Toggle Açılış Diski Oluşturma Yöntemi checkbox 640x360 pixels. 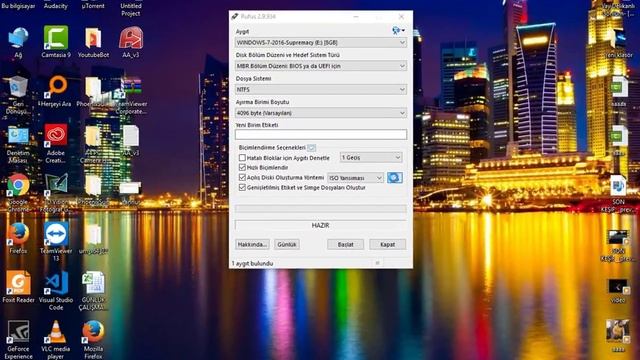[x=242, y=178]
